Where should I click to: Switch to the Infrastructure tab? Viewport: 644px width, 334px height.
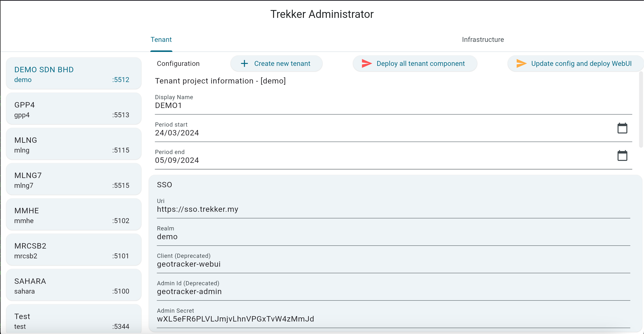pos(482,39)
